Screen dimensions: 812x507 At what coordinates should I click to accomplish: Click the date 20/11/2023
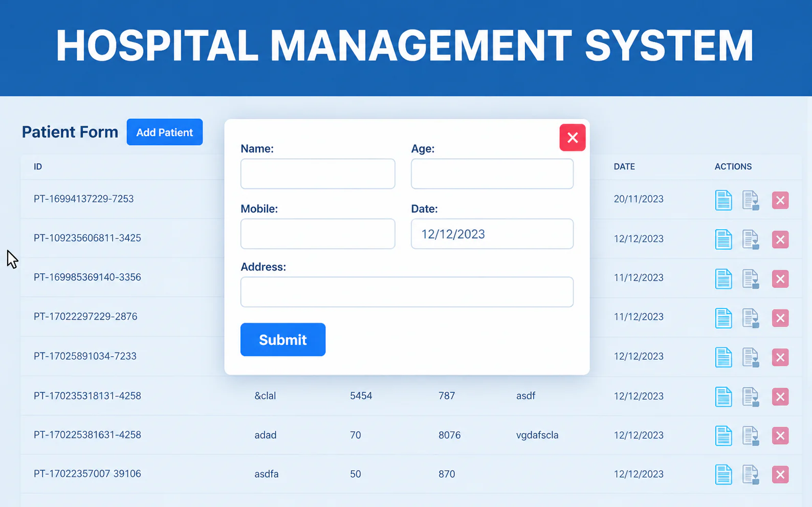(x=639, y=199)
